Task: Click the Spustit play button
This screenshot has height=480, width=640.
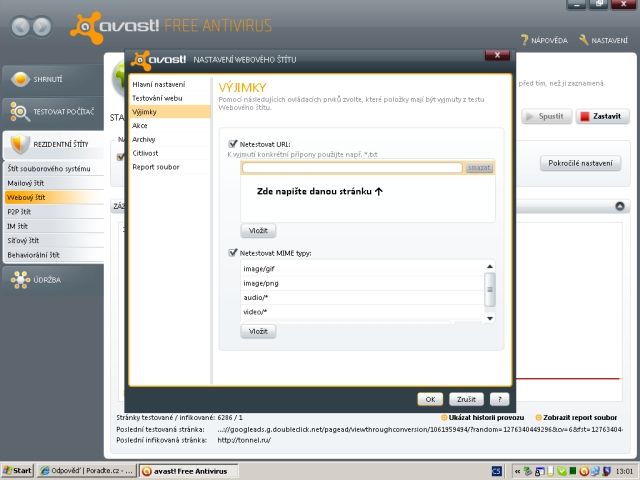Action: click(546, 116)
